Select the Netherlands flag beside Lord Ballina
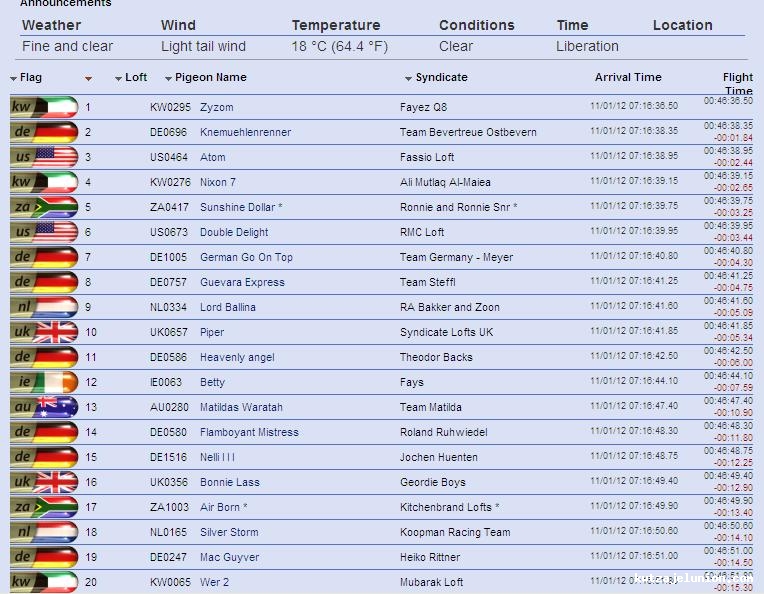764x594 pixels. pos(44,307)
